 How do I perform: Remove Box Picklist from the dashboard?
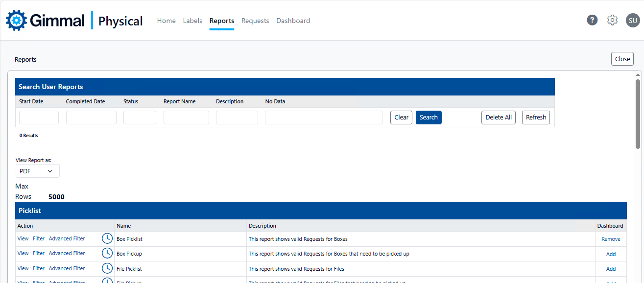611,239
